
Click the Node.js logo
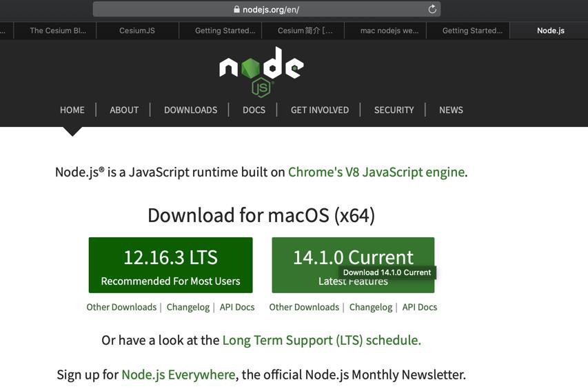(261, 71)
